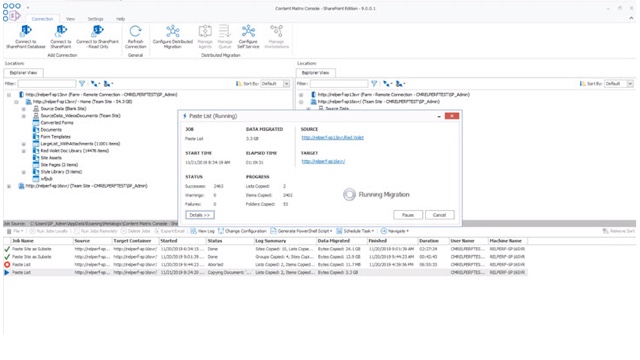The width and height of the screenshot is (640, 360).
Task: Open Navigate dropdown in job toolbar
Action: click(395, 231)
